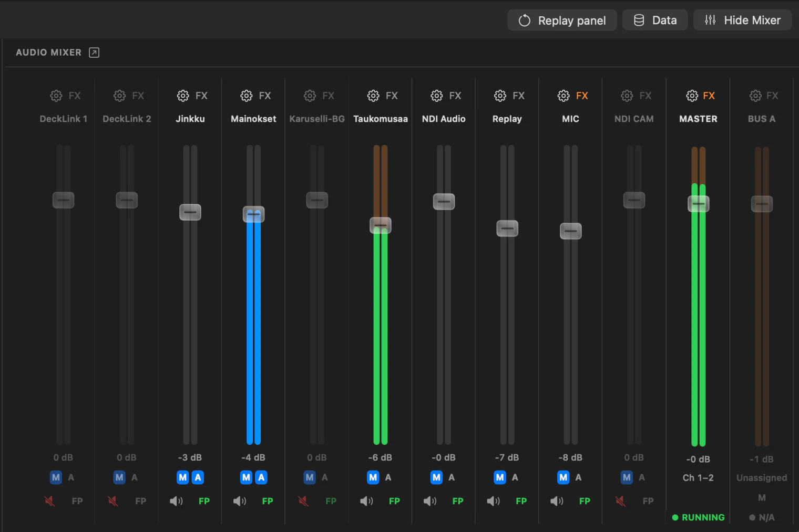Open FX for the MASTER channel
This screenshot has height=532, width=799.
pyautogui.click(x=709, y=96)
